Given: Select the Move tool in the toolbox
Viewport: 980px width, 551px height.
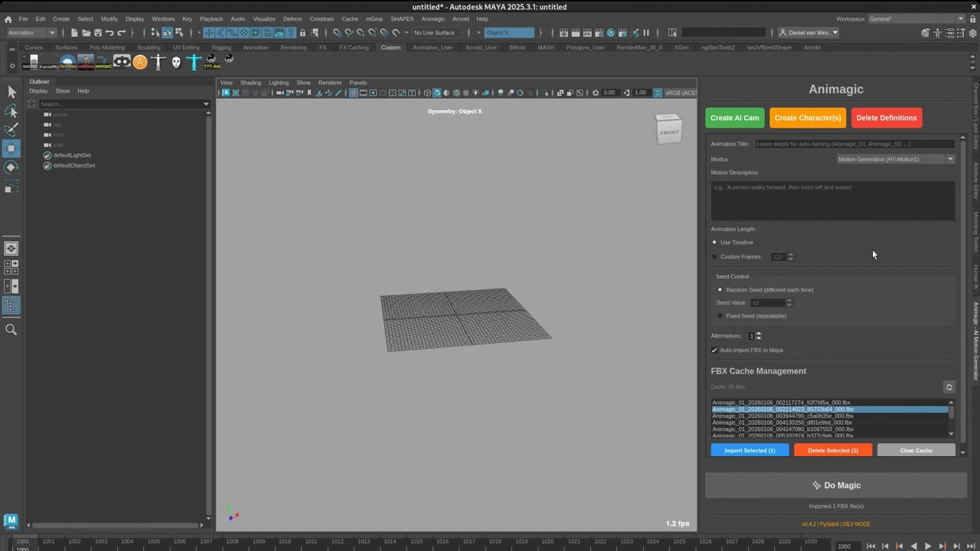Looking at the screenshot, I should click(x=11, y=148).
